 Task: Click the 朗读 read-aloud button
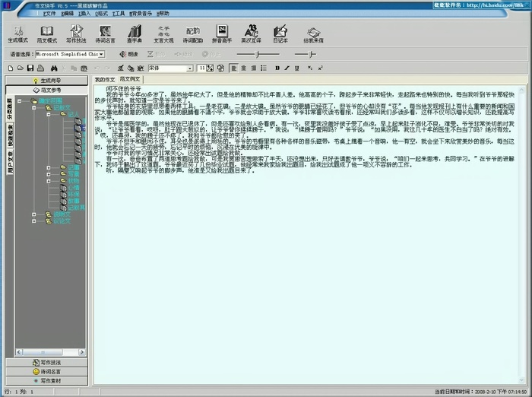pyautogui.click(x=128, y=54)
